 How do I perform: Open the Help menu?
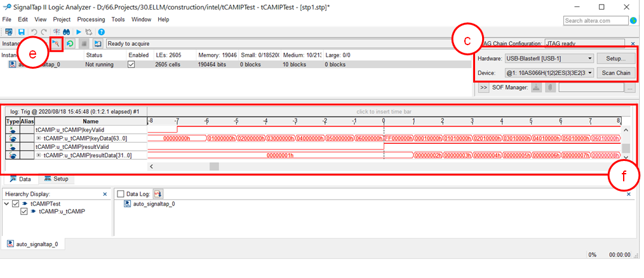tap(163, 19)
